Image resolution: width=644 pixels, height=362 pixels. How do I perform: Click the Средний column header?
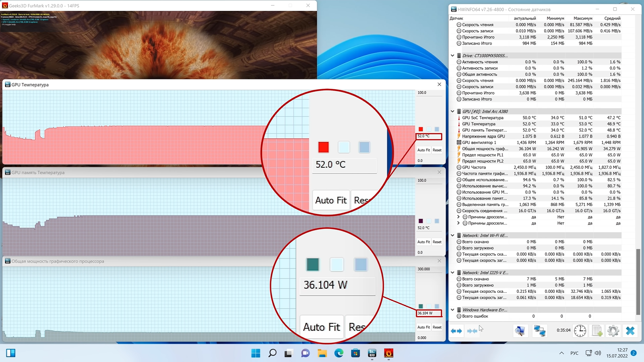[612, 19]
